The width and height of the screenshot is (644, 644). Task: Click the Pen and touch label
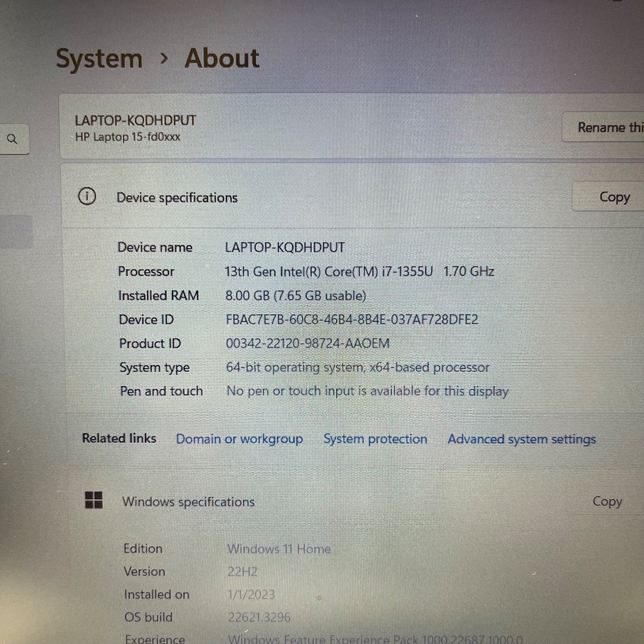[161, 392]
